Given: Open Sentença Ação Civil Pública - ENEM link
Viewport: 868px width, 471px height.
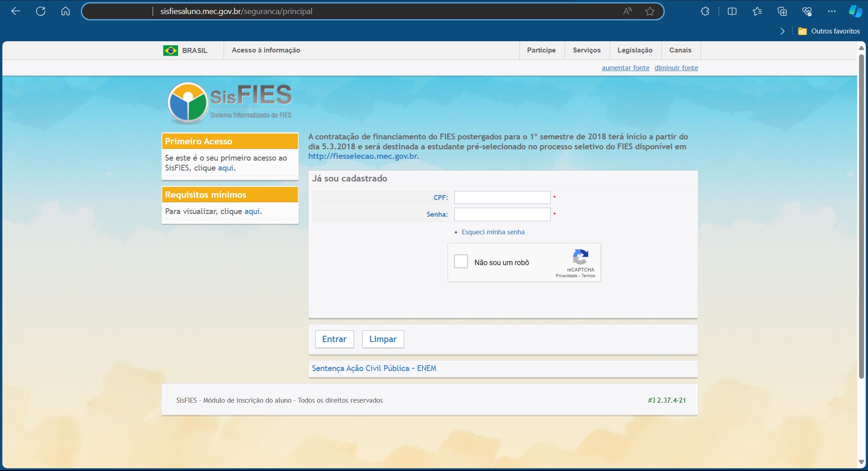Looking at the screenshot, I should click(374, 368).
